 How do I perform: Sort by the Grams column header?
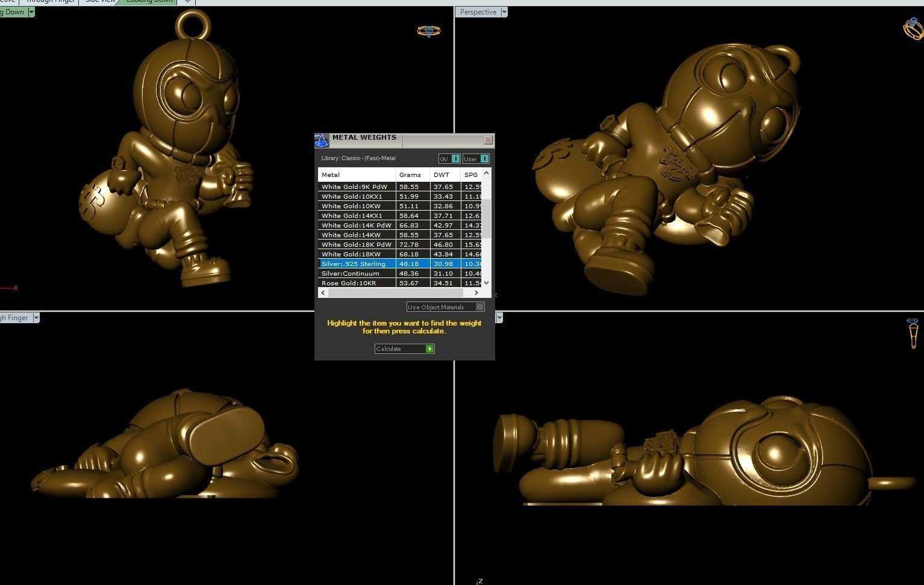click(x=413, y=175)
